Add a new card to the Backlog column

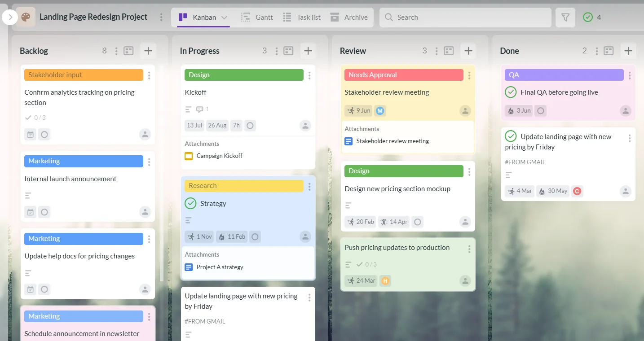[148, 51]
